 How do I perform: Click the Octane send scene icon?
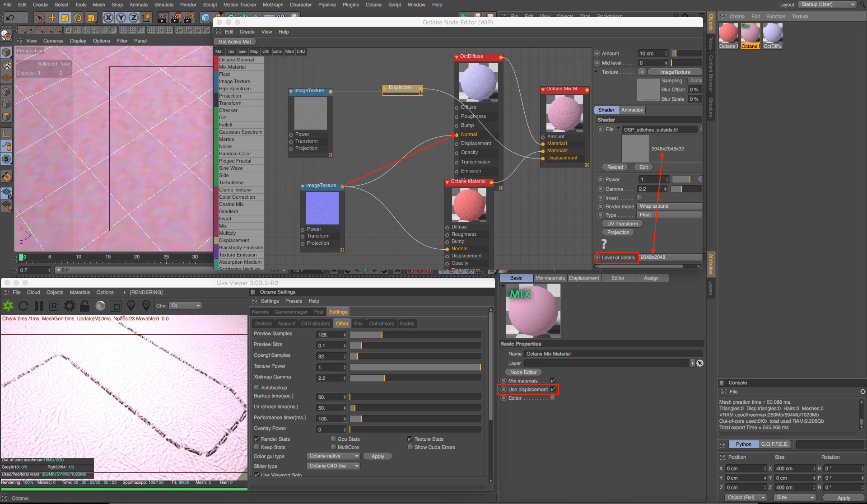(x=8, y=306)
